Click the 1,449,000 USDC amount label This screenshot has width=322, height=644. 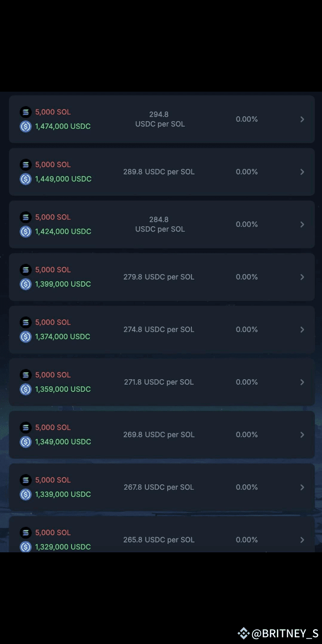coord(63,179)
